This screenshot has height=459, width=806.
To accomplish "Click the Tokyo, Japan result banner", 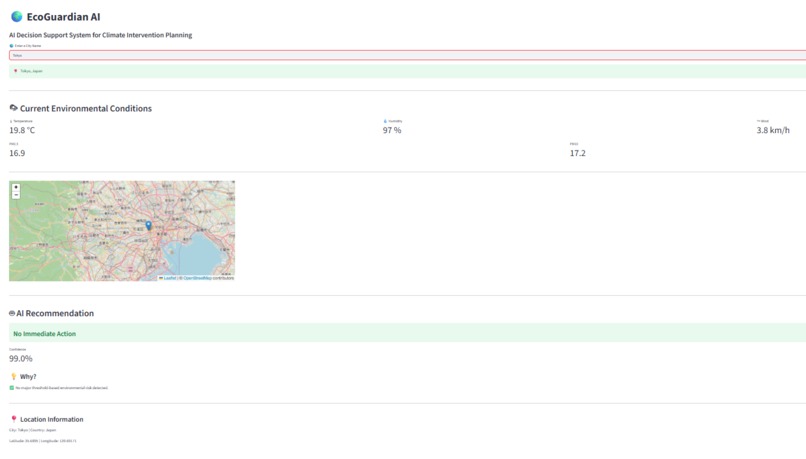I will [407, 71].
